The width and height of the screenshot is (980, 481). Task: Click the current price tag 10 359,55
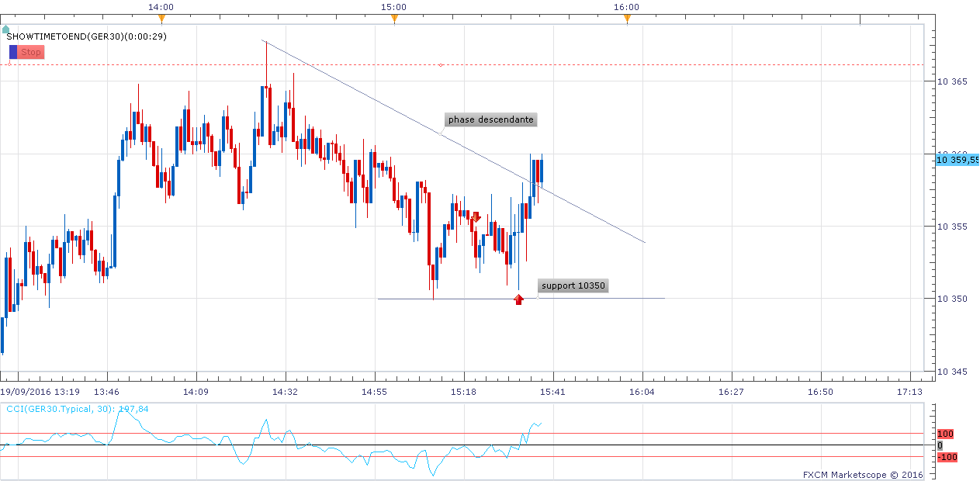(957, 160)
